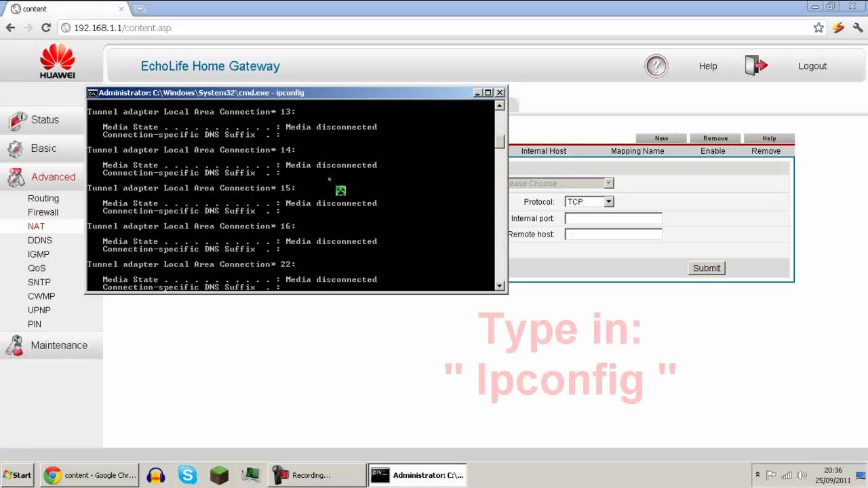Click the browser Forward arrow
Image resolution: width=868 pixels, height=488 pixels.
(x=28, y=28)
